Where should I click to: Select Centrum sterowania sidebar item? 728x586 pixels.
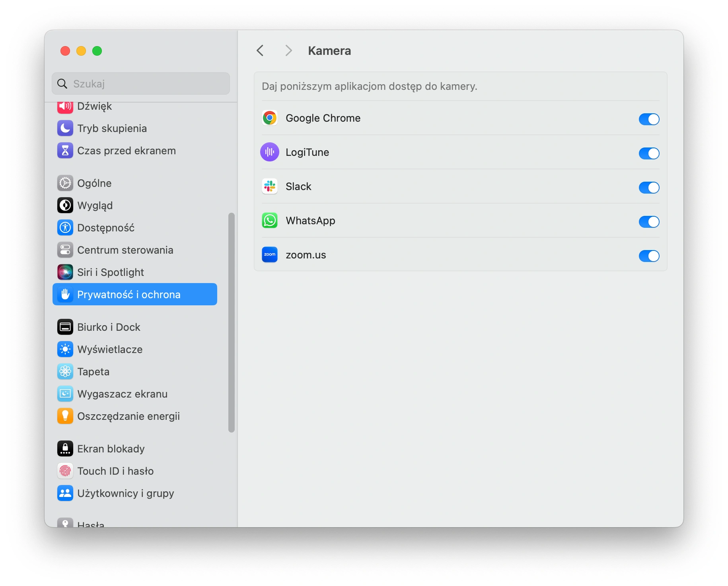(135, 250)
